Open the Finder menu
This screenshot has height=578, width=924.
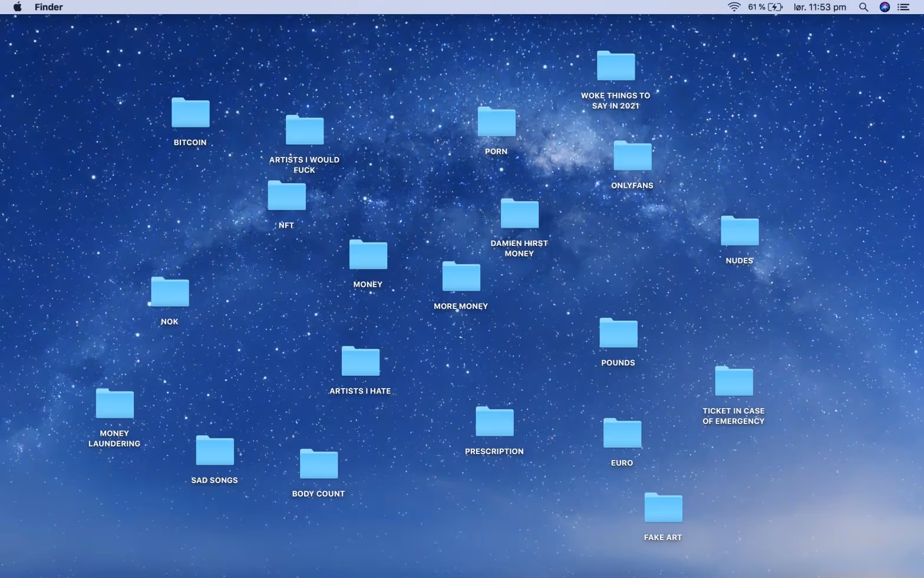tap(48, 7)
